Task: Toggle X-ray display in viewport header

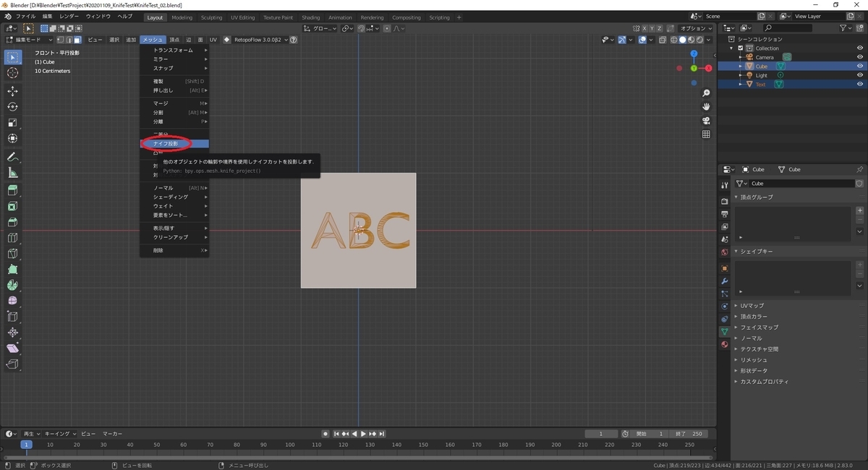Action: [663, 40]
